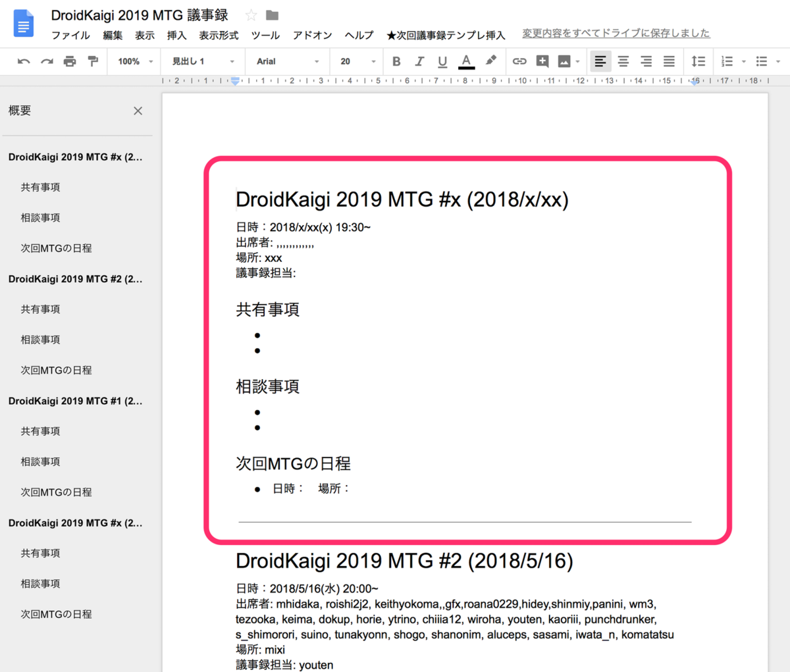Redo the last action
790x672 pixels.
tap(47, 61)
